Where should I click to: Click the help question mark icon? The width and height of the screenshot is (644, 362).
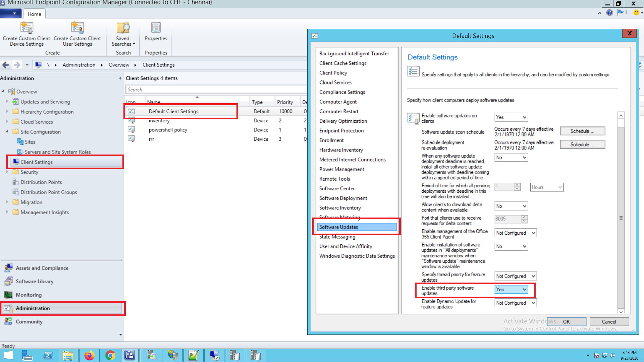tap(609, 13)
